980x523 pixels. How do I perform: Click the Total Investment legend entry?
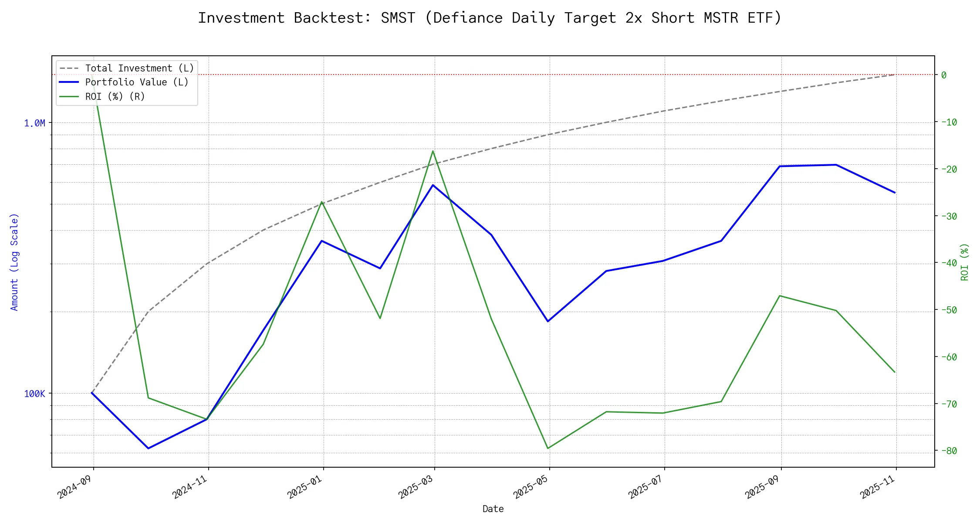click(139, 68)
